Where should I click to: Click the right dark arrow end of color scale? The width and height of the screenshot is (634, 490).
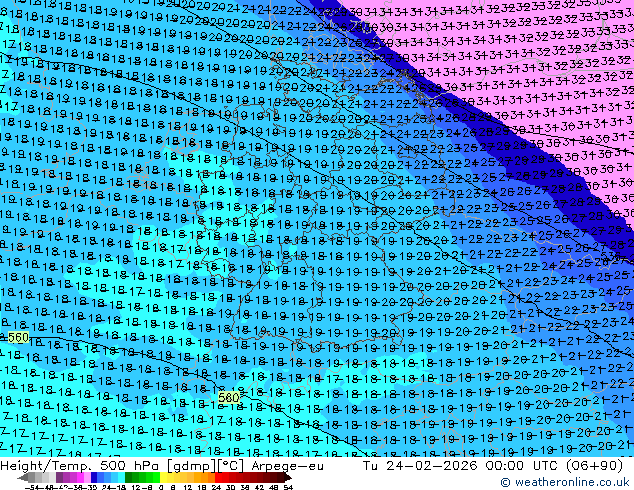(288, 477)
